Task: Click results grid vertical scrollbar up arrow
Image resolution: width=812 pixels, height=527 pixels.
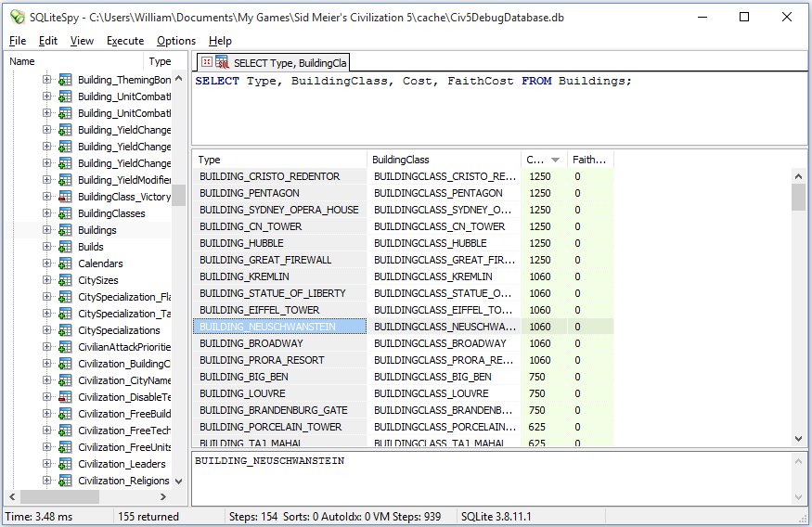Action: coord(798,176)
